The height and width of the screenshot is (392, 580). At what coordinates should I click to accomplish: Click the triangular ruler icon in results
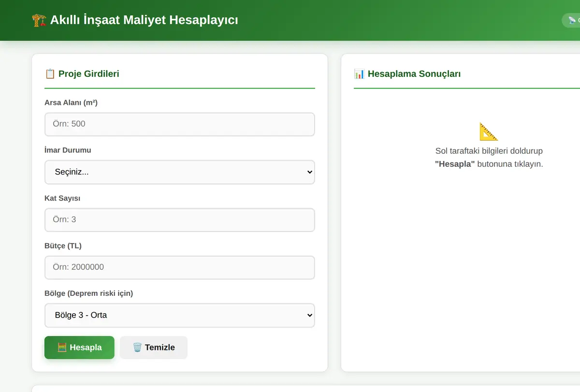489,131
